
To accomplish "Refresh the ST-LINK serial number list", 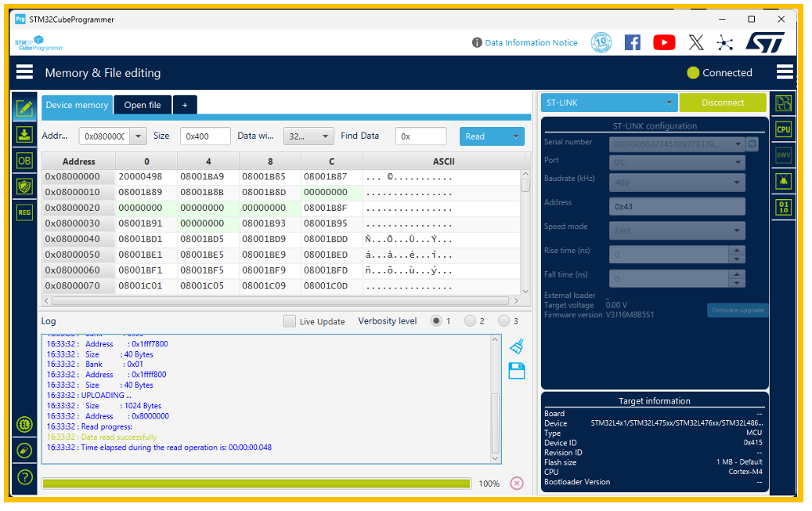I will coord(752,144).
